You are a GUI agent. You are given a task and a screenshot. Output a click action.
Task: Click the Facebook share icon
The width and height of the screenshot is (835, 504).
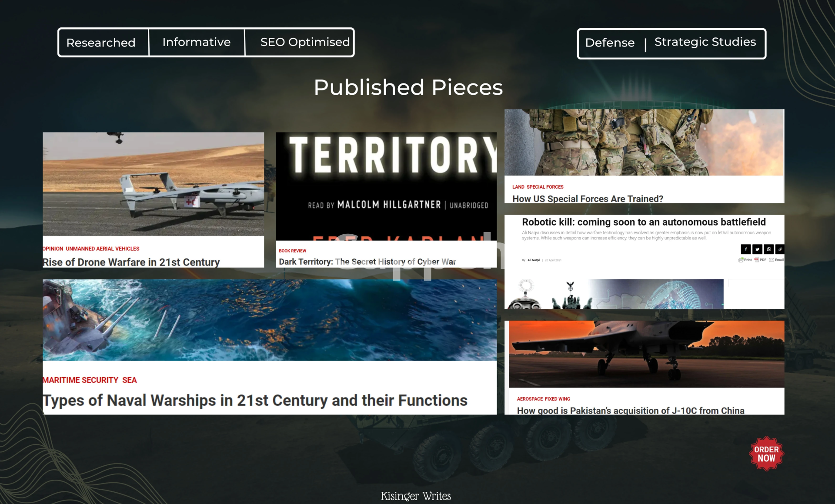[x=745, y=249]
